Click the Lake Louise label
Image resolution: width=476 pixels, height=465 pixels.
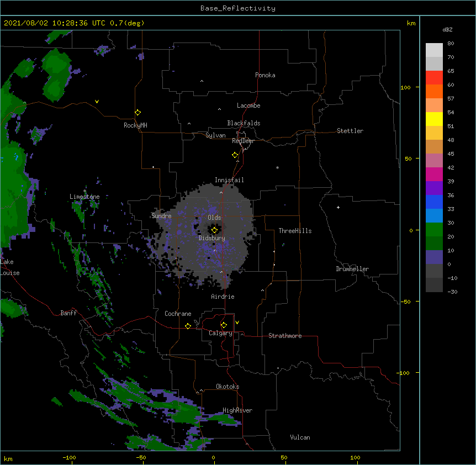[x=10, y=267]
